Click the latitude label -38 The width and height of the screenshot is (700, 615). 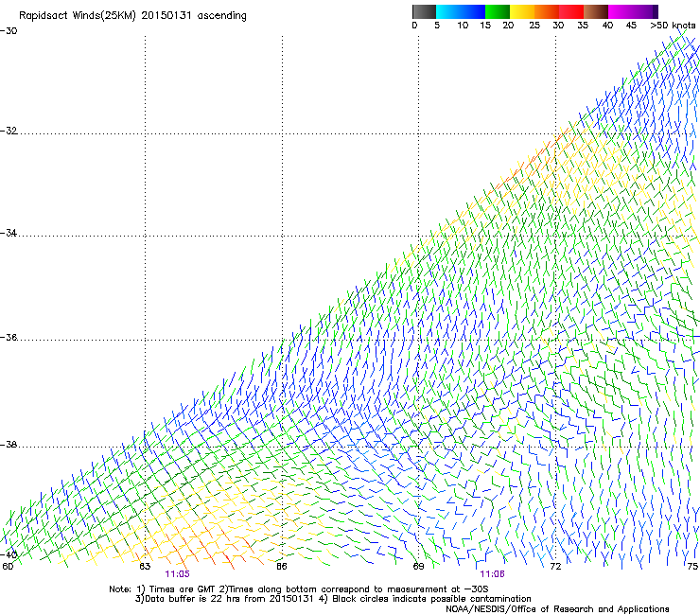click(9, 445)
